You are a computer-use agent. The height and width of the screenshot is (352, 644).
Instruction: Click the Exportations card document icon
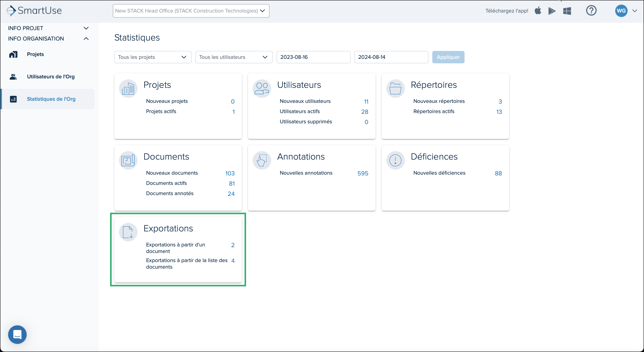pyautogui.click(x=128, y=232)
